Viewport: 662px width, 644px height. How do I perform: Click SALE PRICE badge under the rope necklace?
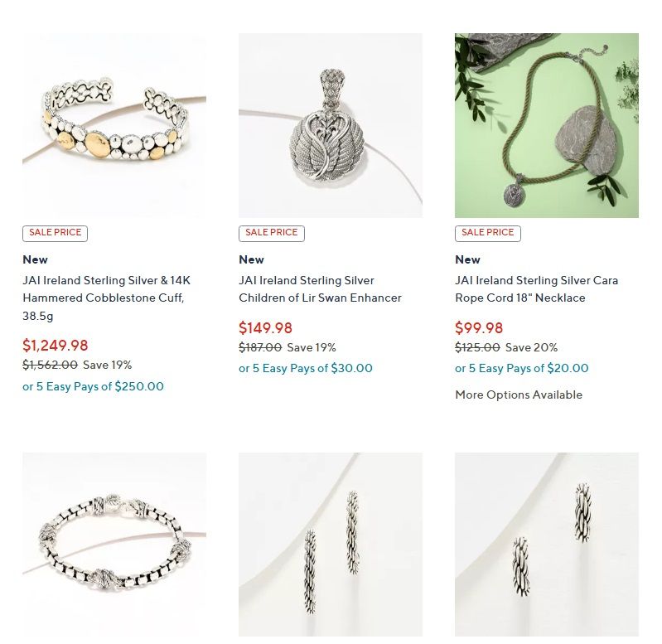[x=488, y=234]
